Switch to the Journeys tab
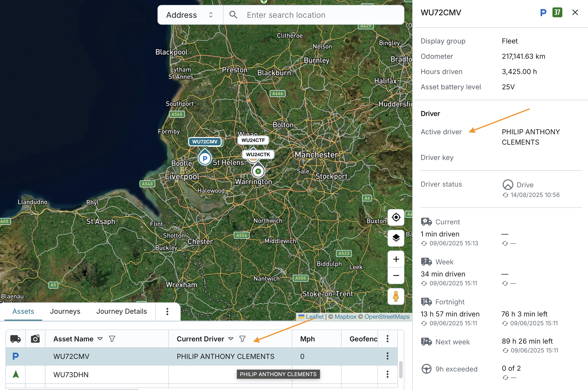Screen dimensions: 588x390 click(x=65, y=312)
